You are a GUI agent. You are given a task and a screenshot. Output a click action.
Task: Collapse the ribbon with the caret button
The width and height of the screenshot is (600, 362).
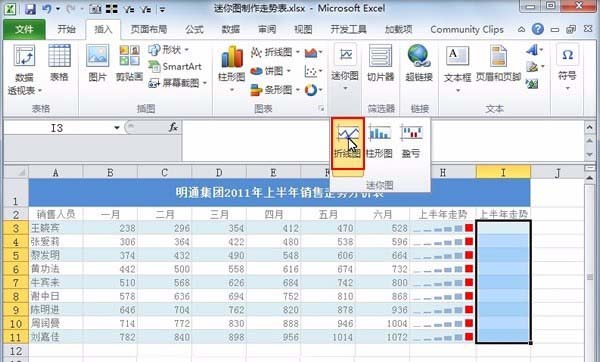click(x=521, y=29)
